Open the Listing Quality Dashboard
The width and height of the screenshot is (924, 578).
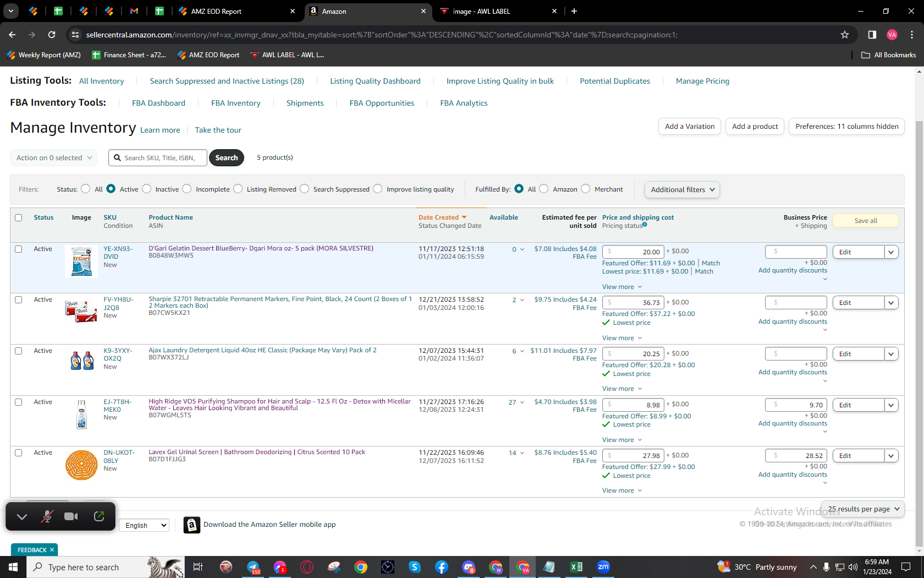(x=375, y=81)
